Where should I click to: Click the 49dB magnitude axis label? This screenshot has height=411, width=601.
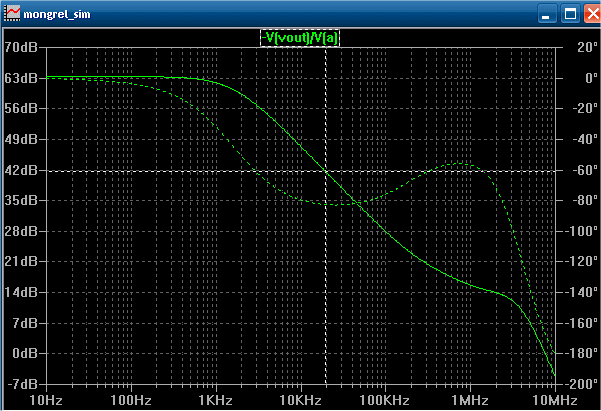click(21, 139)
